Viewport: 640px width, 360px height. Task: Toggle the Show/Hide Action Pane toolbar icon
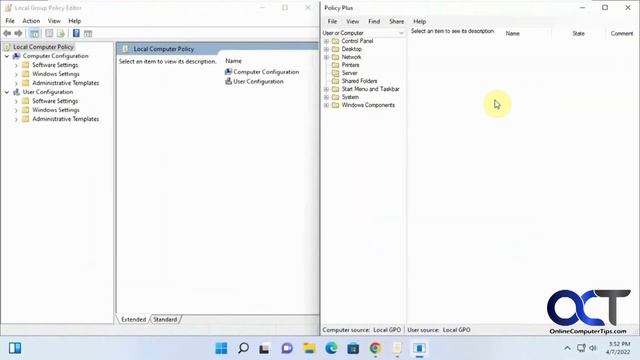click(88, 33)
